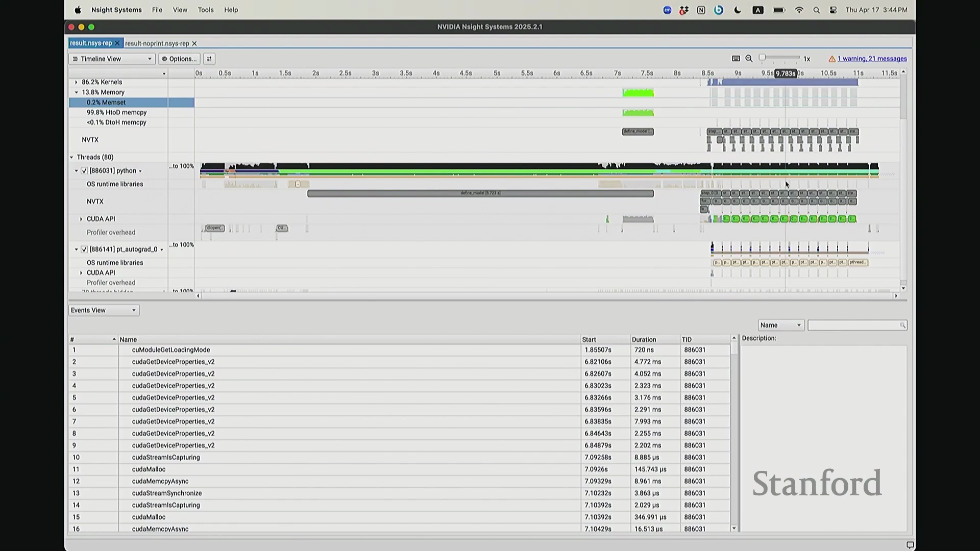The image size is (980, 551).
Task: Close the result-noprint.nsys-rep tab
Action: 194,44
